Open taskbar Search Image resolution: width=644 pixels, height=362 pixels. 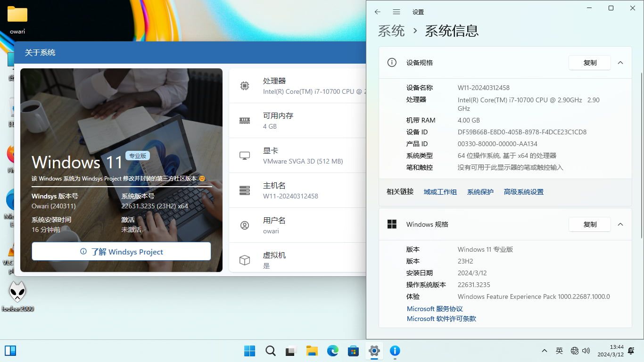pos(271,351)
